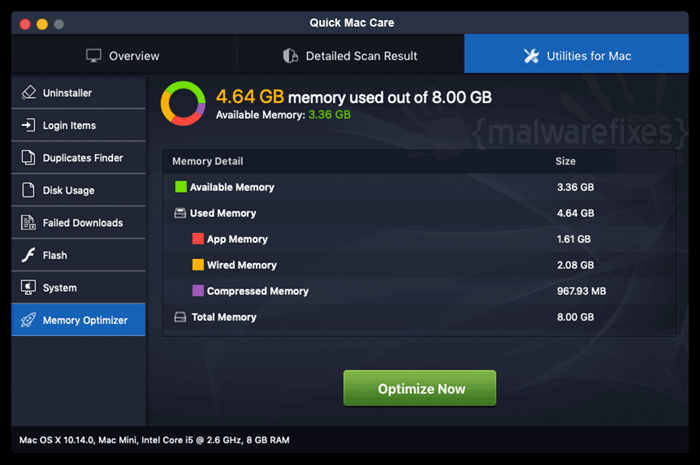The height and width of the screenshot is (465, 700).
Task: Click the Flash logo icon
Action: (29, 255)
